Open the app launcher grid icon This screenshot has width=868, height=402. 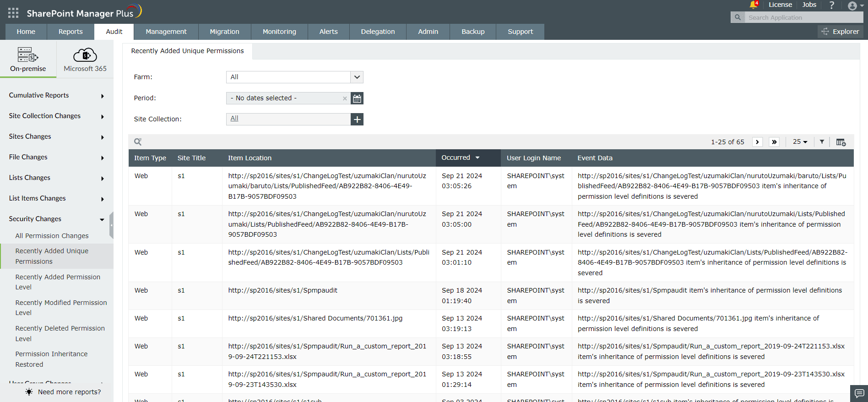click(13, 13)
